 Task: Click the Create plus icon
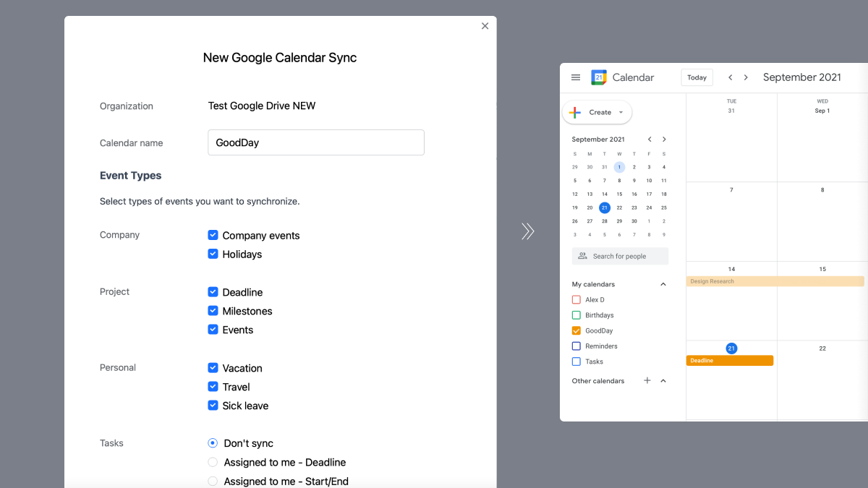(575, 112)
